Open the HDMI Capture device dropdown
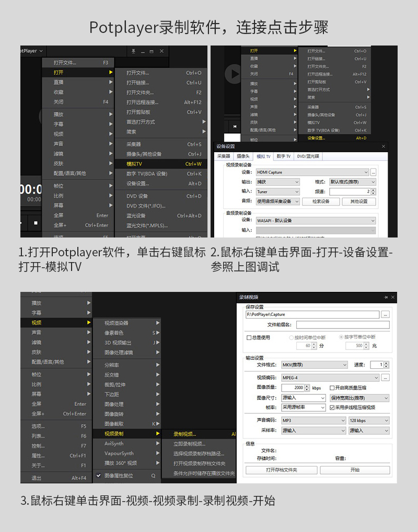This screenshot has height=532, width=418. (x=312, y=172)
